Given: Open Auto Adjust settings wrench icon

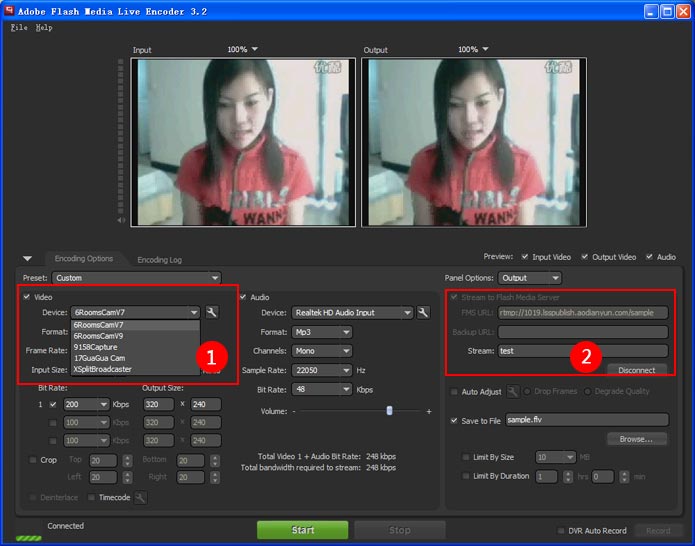Looking at the screenshot, I should tap(513, 391).
